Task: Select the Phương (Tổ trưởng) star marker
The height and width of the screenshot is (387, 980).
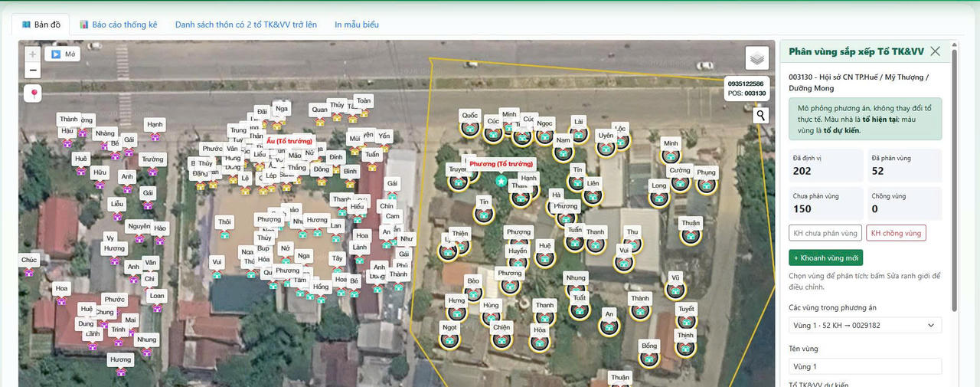Action: coord(501,182)
